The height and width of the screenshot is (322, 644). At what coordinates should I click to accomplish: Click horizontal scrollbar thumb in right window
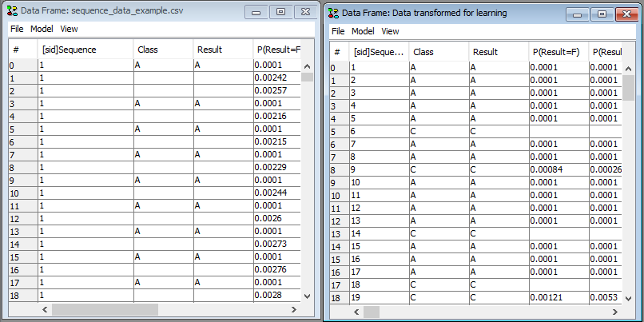[372, 312]
